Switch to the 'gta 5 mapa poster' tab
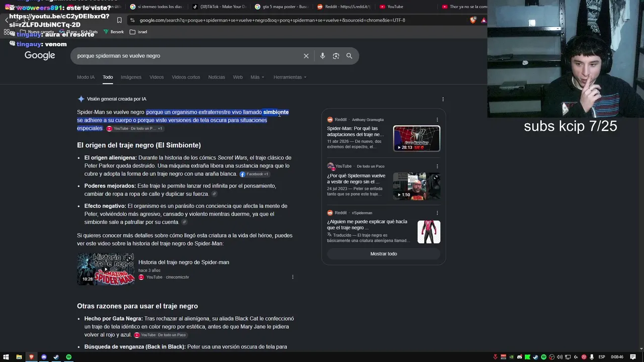The width and height of the screenshot is (644, 362). (x=282, y=7)
